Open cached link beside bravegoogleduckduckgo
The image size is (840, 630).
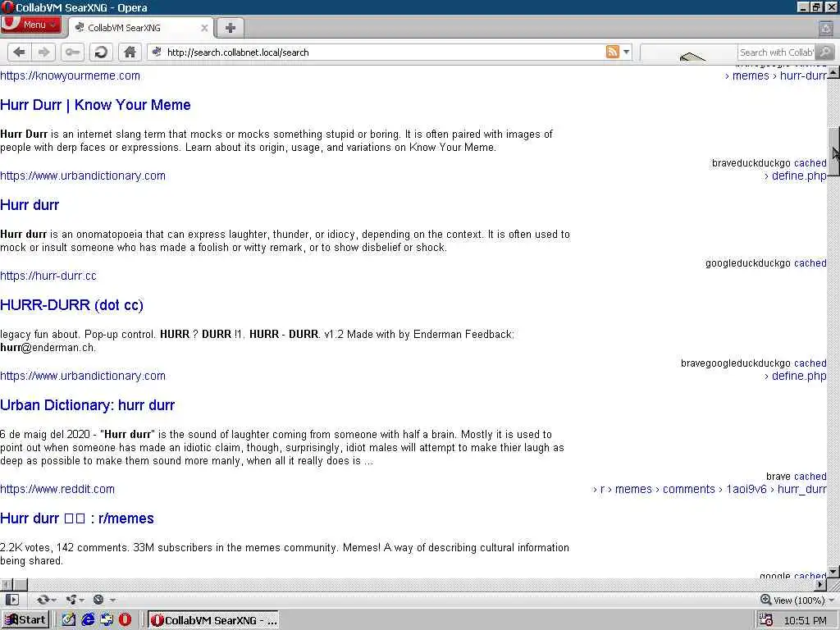[810, 363]
